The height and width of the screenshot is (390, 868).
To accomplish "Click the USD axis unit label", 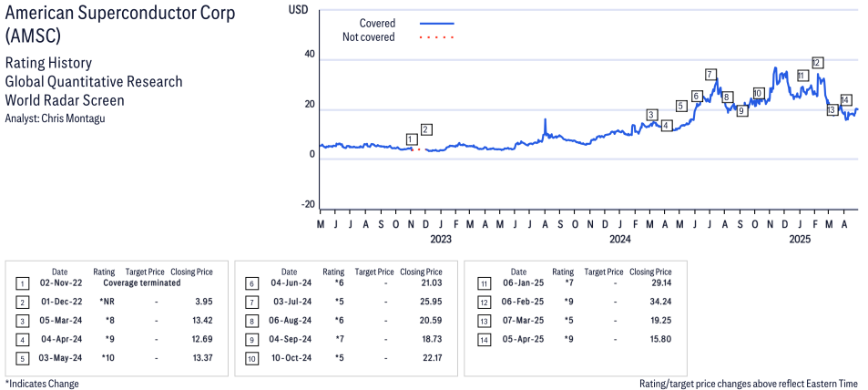I will (299, 9).
